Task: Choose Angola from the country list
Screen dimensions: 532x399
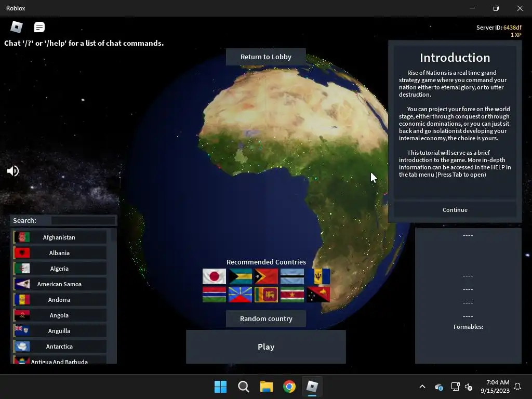Action: pos(60,315)
